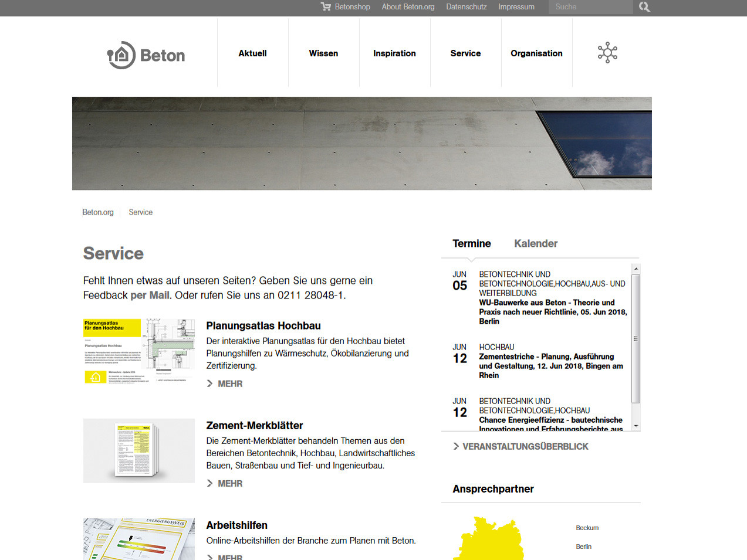The width and height of the screenshot is (747, 560).
Task: Select Beckum contact location
Action: point(587,528)
